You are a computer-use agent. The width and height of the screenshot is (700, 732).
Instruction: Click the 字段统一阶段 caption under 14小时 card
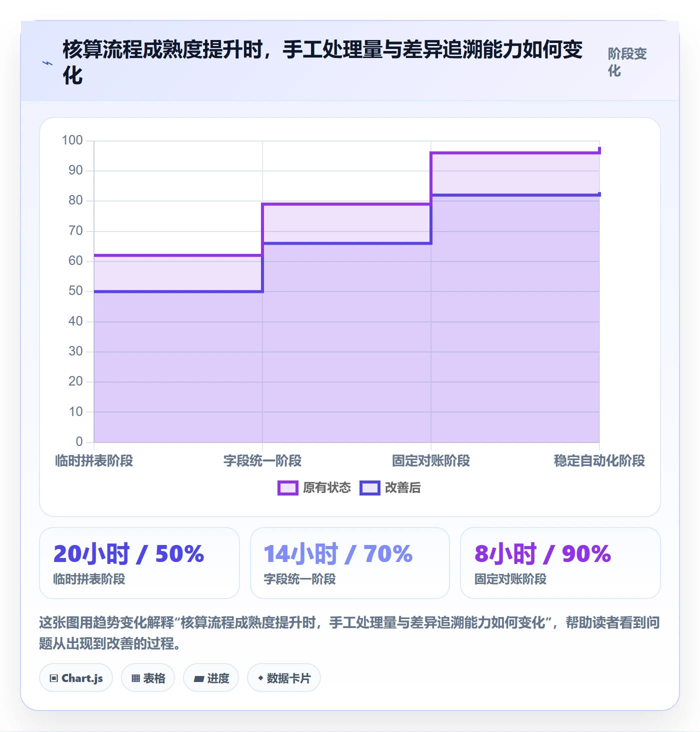(299, 579)
